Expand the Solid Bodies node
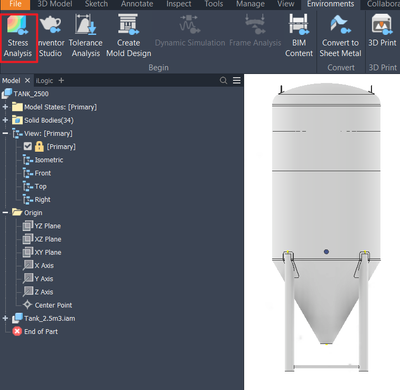 (x=5, y=120)
